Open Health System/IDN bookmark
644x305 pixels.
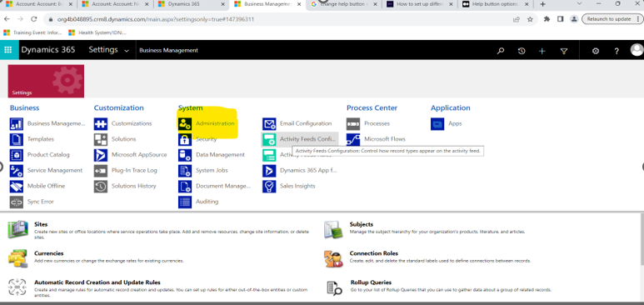(97, 32)
